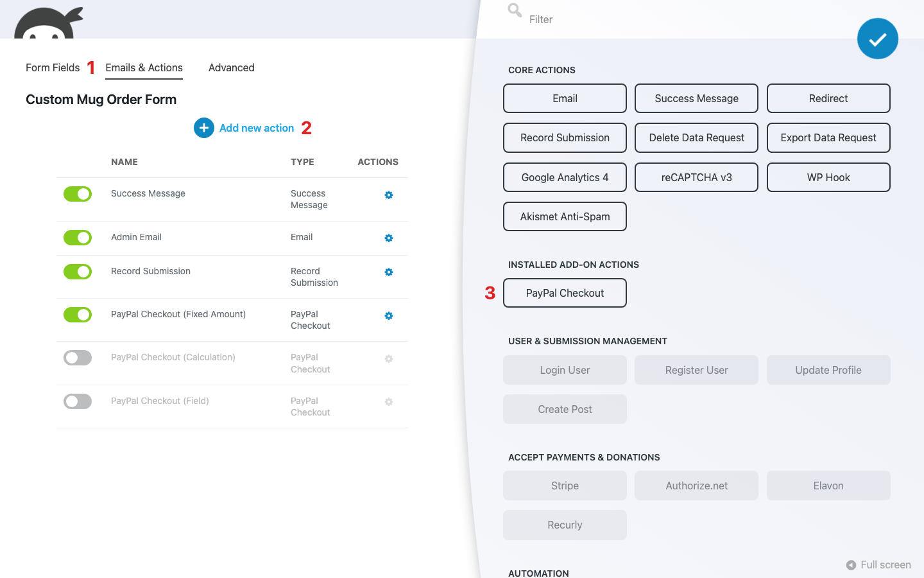924x578 pixels.
Task: Click the Record Submission row name
Action: pos(151,271)
